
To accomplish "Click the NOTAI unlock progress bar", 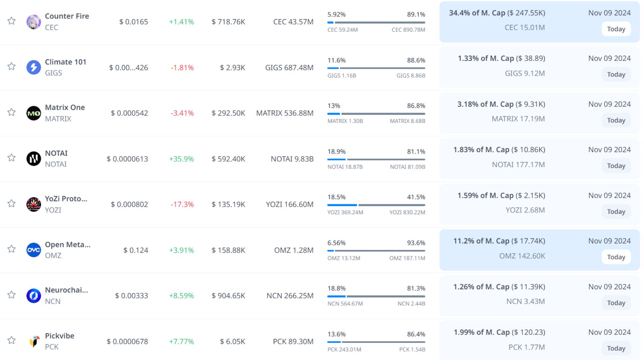I will [376, 159].
